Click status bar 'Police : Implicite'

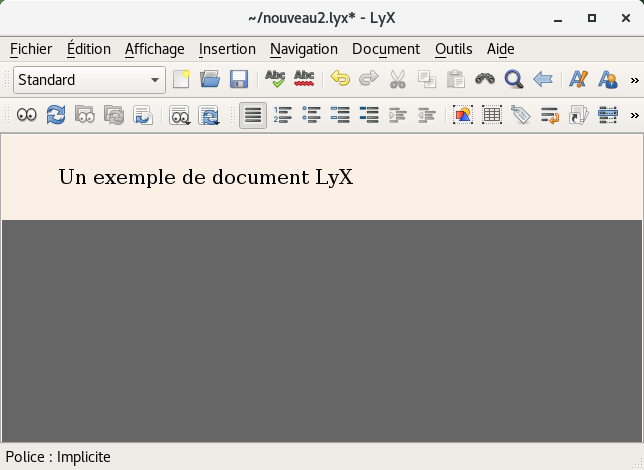pos(58,457)
